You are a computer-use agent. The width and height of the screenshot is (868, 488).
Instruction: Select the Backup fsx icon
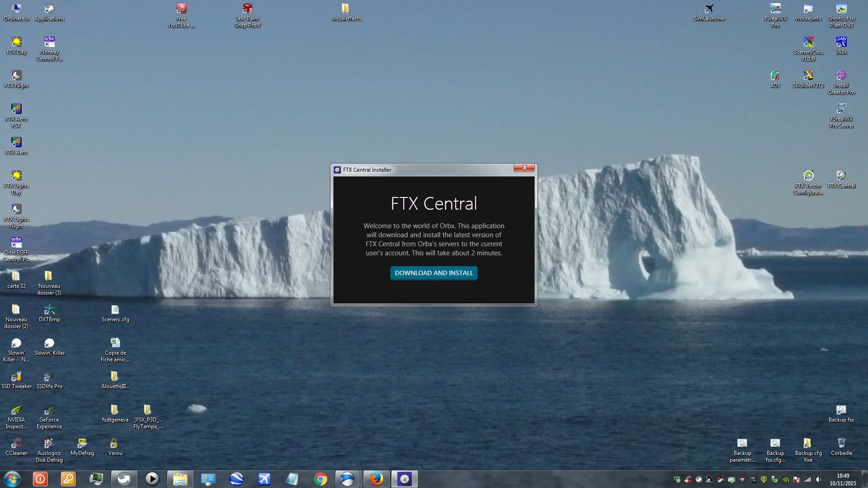pos(841,413)
